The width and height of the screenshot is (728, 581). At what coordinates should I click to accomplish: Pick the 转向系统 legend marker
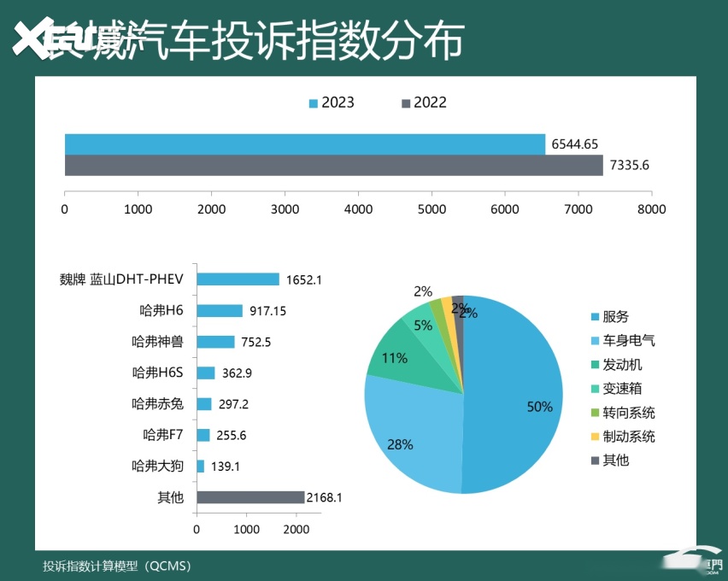595,413
